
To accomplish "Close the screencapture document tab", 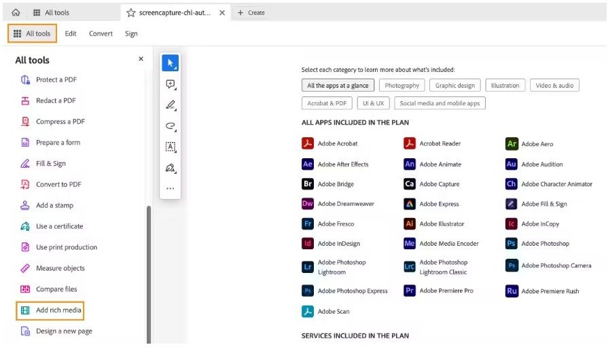I will tap(222, 13).
